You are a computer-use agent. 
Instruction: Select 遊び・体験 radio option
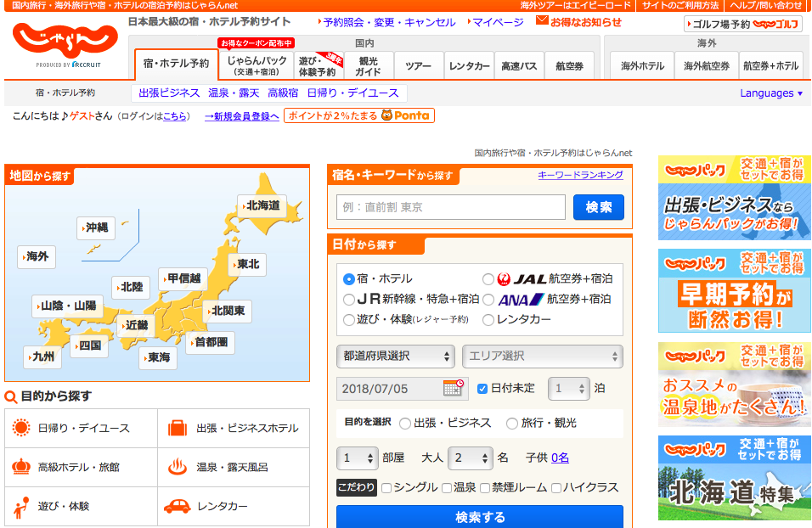[x=348, y=319]
